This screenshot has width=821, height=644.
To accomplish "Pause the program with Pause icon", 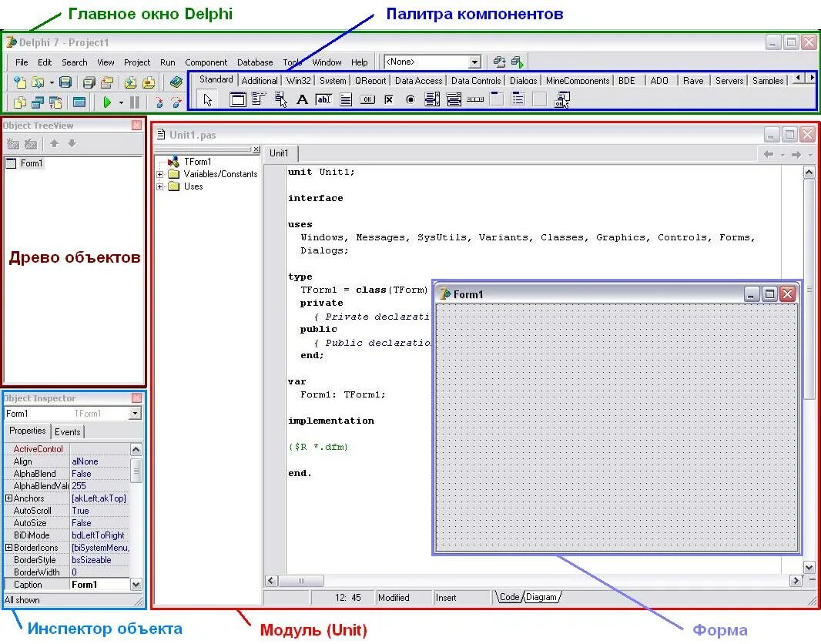I will tap(135, 102).
